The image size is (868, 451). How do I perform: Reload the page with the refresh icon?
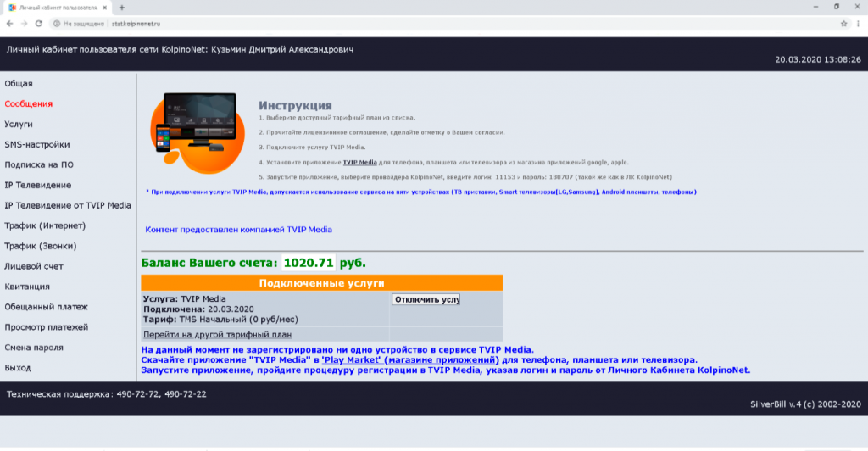[38, 24]
